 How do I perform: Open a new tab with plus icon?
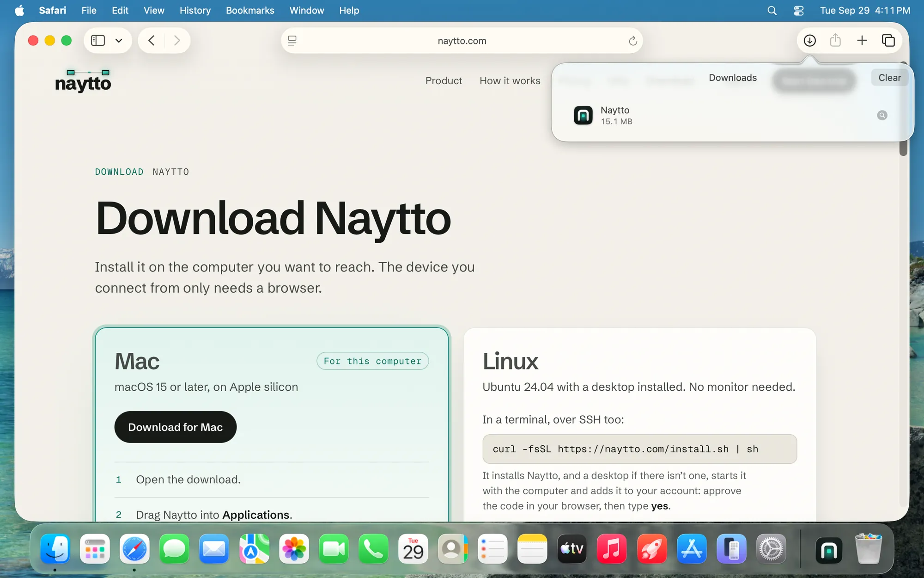pos(862,41)
